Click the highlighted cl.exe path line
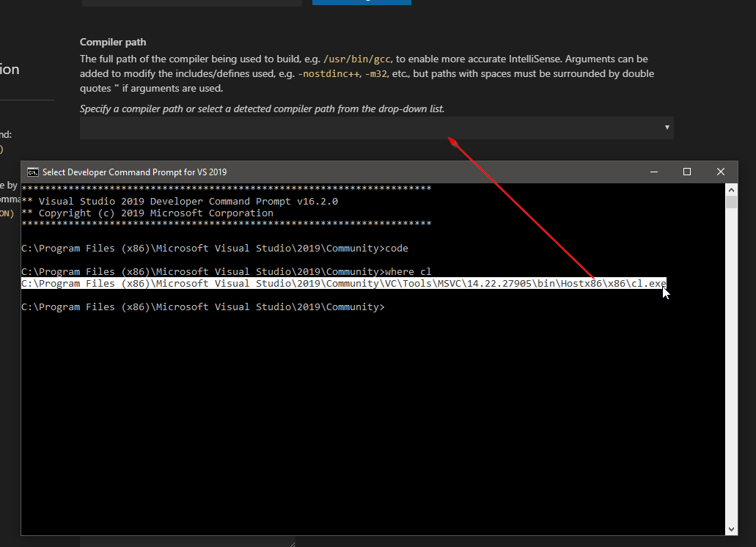The image size is (756, 547). point(344,283)
